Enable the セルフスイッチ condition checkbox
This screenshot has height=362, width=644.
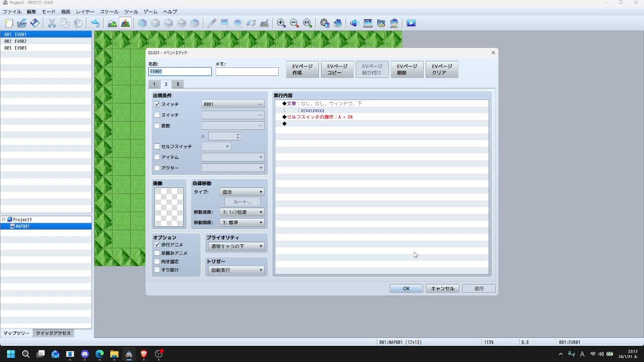pos(157,146)
